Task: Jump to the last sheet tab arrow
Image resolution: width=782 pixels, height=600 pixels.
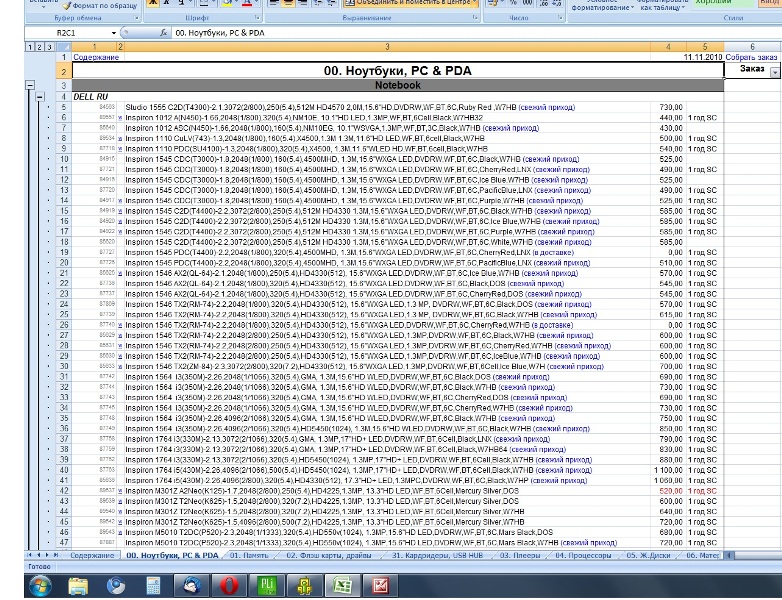Action: [56, 555]
